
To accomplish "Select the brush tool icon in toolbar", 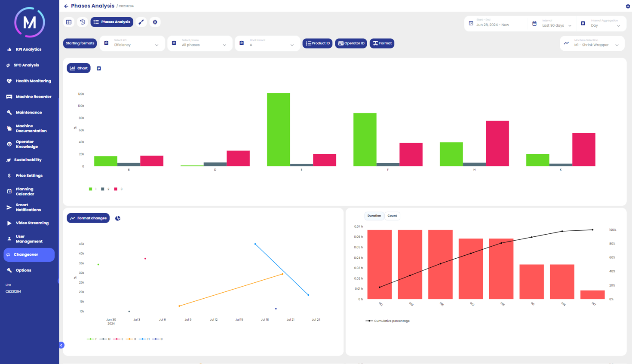I will 141,22.
